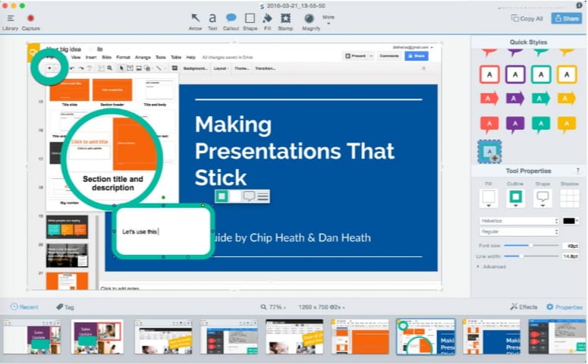Click the Copy All button

pos(527,18)
